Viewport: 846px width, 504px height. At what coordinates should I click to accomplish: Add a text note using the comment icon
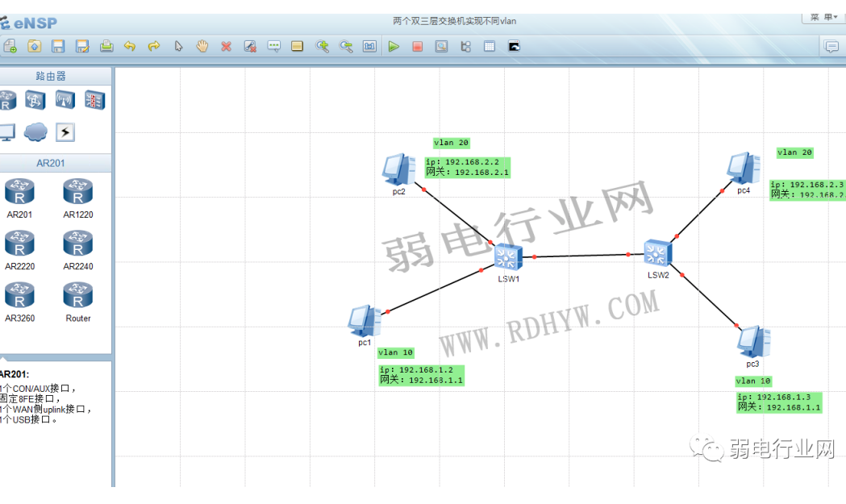point(273,47)
